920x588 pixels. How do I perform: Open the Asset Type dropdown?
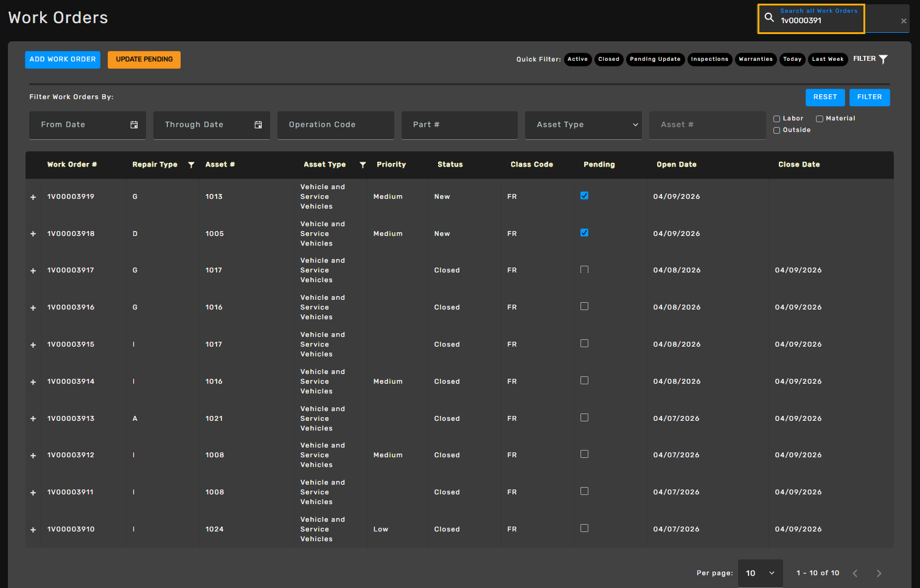[x=584, y=125]
